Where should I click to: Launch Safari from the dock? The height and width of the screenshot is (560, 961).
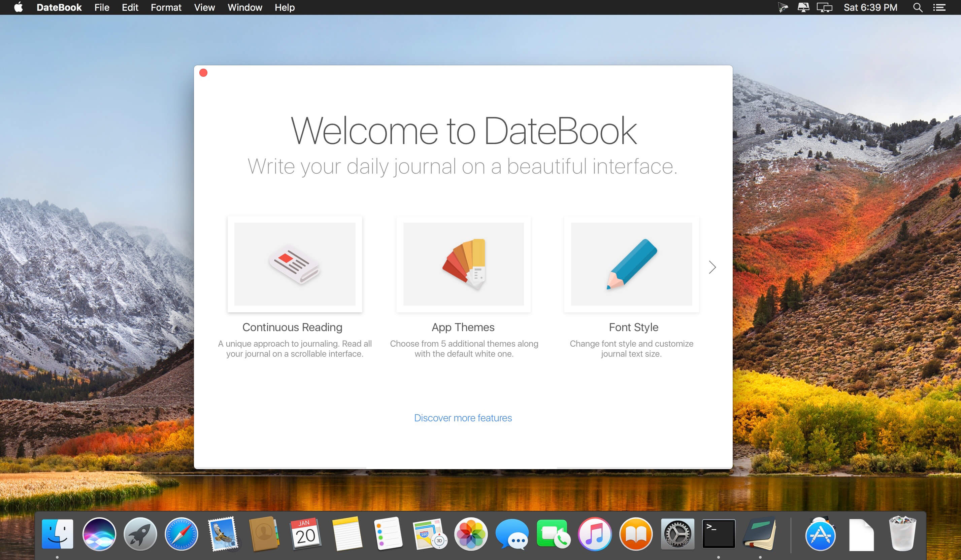tap(181, 534)
